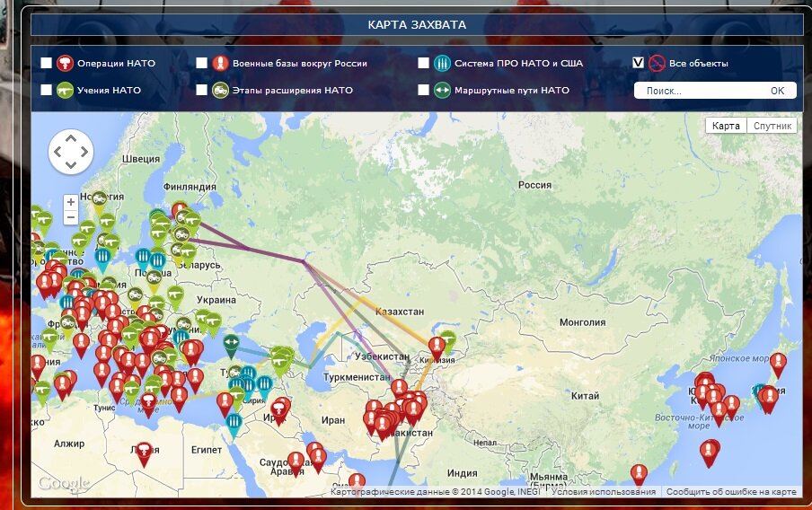Click the Монголия country label
The image size is (812, 510).
583,322
